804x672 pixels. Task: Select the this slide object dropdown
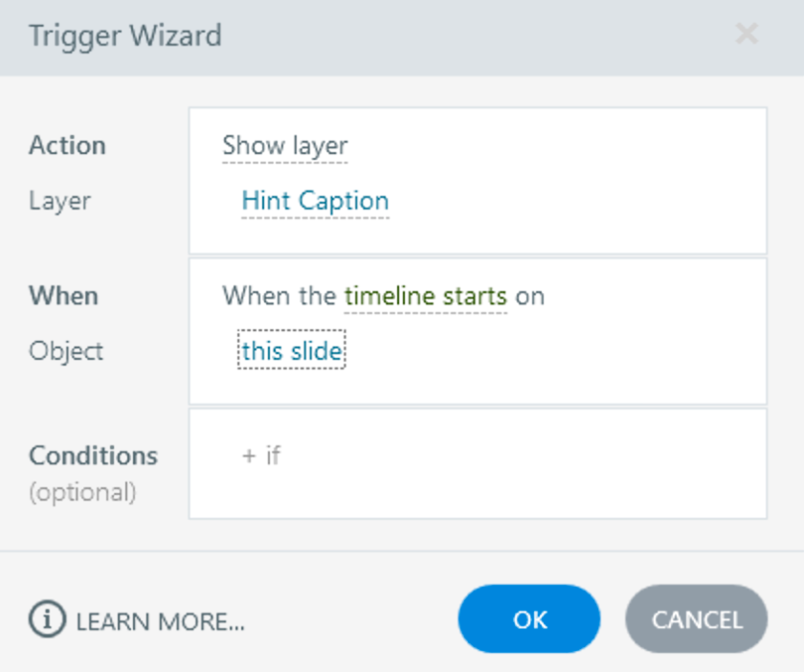(291, 351)
